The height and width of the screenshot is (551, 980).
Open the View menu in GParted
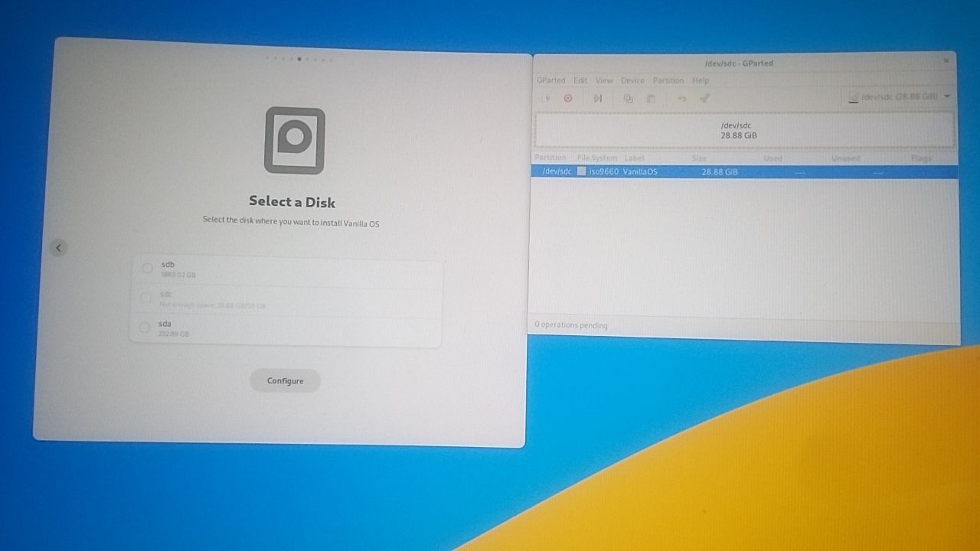604,80
